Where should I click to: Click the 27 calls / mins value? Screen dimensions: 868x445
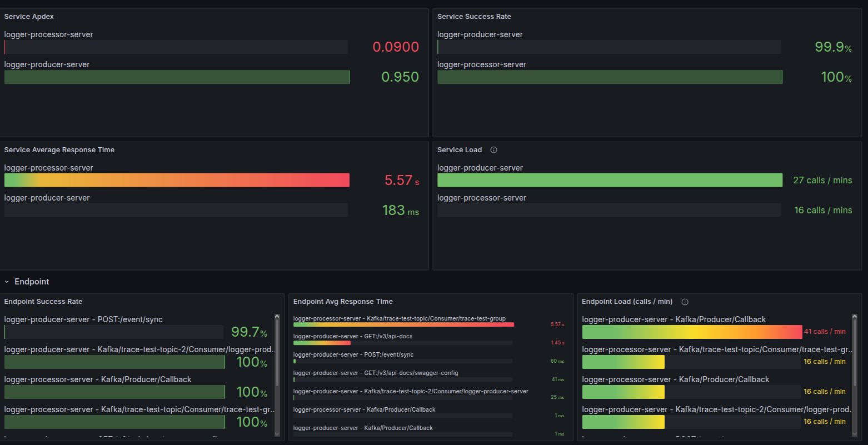[x=822, y=180]
